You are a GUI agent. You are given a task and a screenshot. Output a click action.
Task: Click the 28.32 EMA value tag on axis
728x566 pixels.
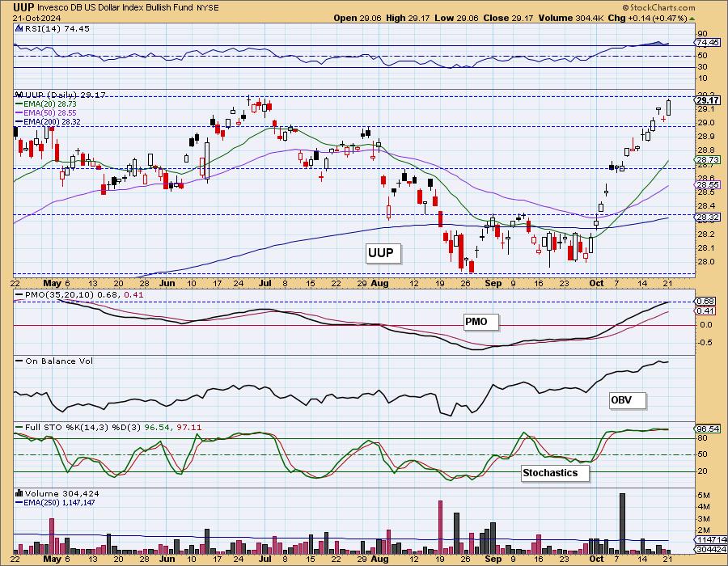point(708,218)
